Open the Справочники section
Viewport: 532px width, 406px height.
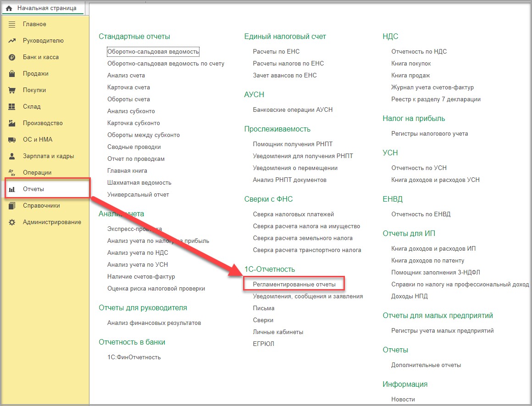41,205
